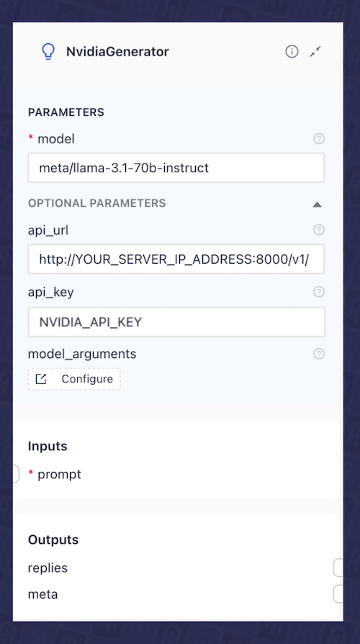Image resolution: width=360 pixels, height=644 pixels.
Task: Click the meta output connector
Action: point(338,594)
